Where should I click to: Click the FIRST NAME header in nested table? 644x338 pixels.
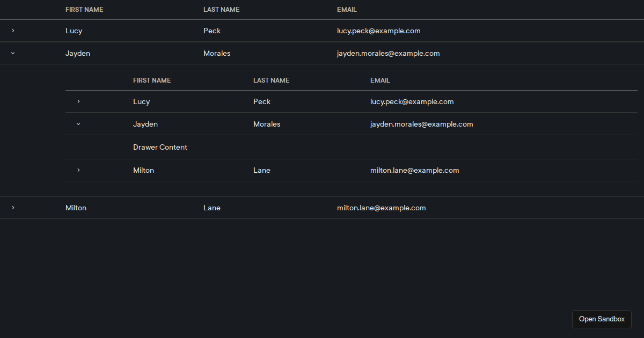click(152, 80)
